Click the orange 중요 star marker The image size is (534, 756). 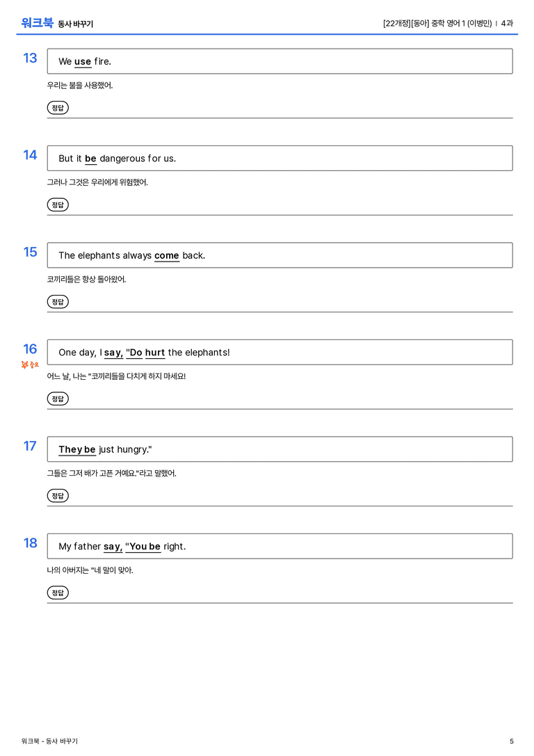[30, 365]
